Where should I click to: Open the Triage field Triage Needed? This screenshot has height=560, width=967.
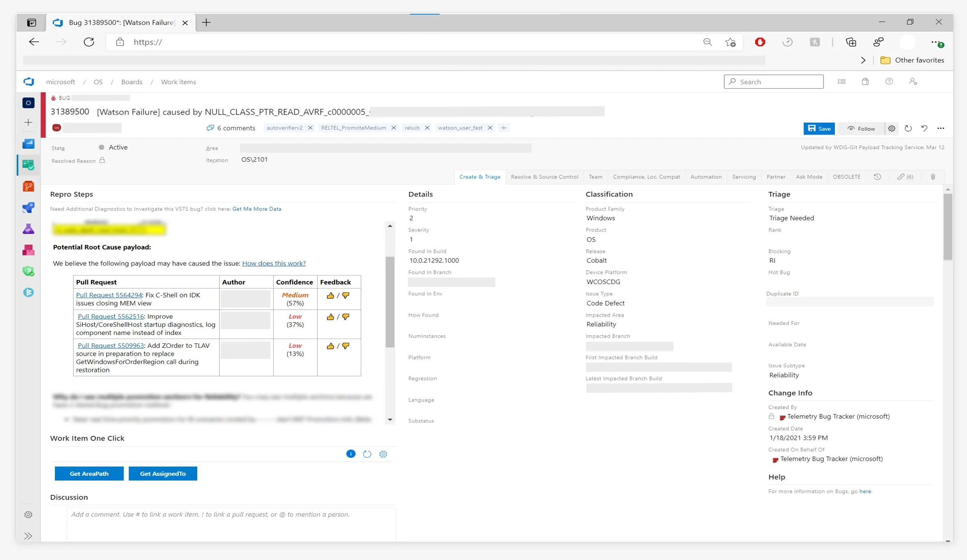coord(791,218)
